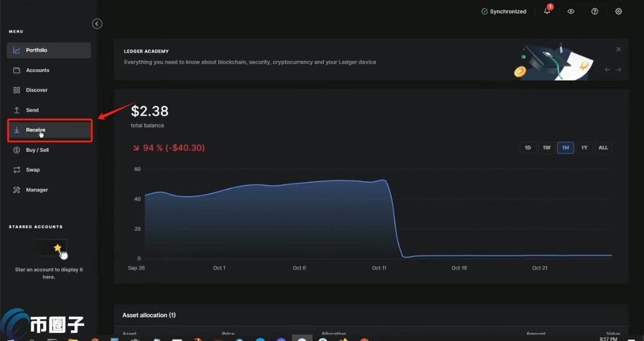The width and height of the screenshot is (644, 341).
Task: Open the Buy / Sell page
Action: (49, 150)
